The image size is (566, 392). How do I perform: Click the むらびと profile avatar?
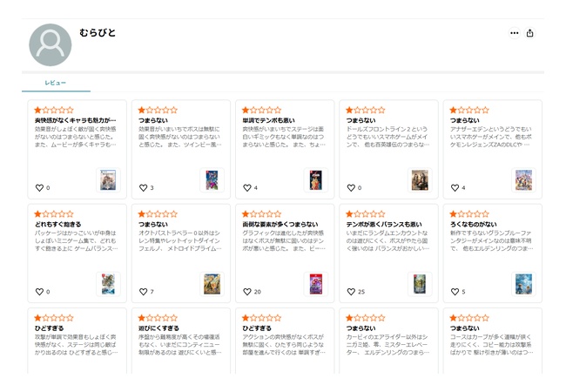click(51, 45)
